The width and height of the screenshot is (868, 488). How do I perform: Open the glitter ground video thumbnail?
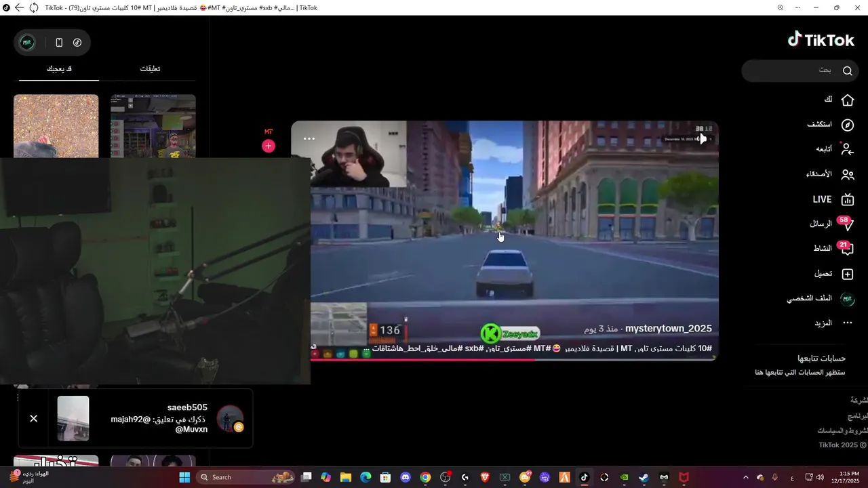tap(56, 126)
